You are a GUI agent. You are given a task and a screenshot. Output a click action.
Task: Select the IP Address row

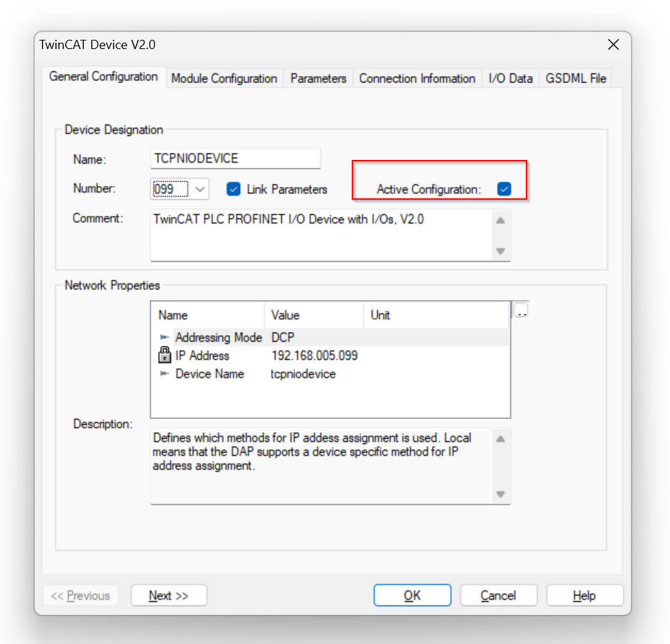coord(330,355)
